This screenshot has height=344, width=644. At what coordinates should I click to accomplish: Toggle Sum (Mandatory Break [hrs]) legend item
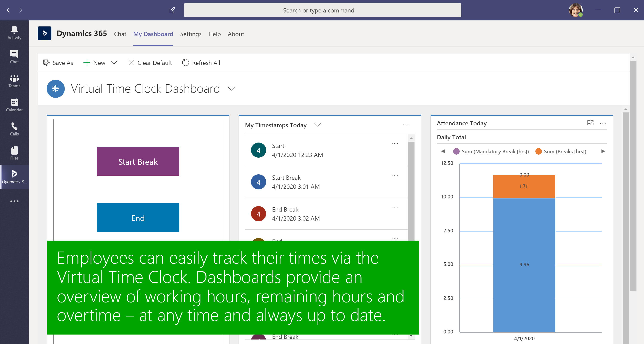[491, 151]
